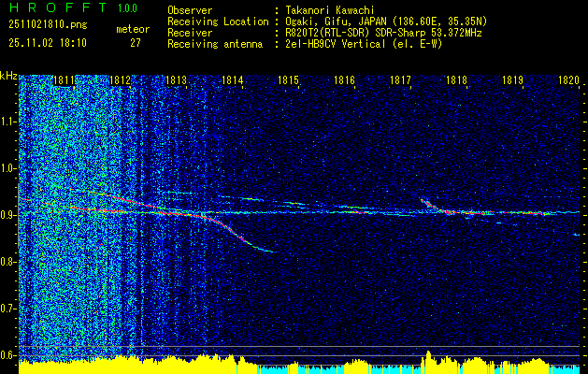Click the kHz axis unit label
Viewport: 588px width, 374px height.
(8, 76)
